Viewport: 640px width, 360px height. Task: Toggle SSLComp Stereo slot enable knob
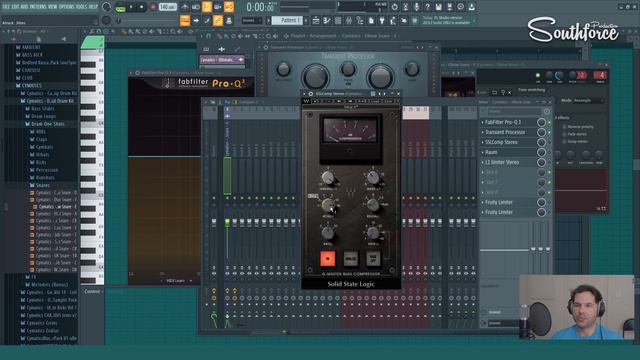pyautogui.click(x=541, y=142)
